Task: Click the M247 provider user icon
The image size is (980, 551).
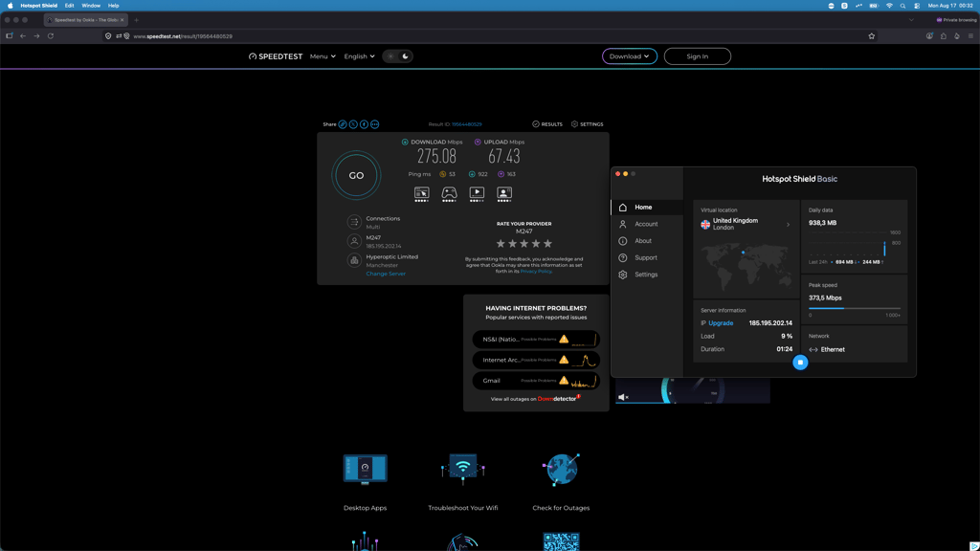Action: click(354, 241)
